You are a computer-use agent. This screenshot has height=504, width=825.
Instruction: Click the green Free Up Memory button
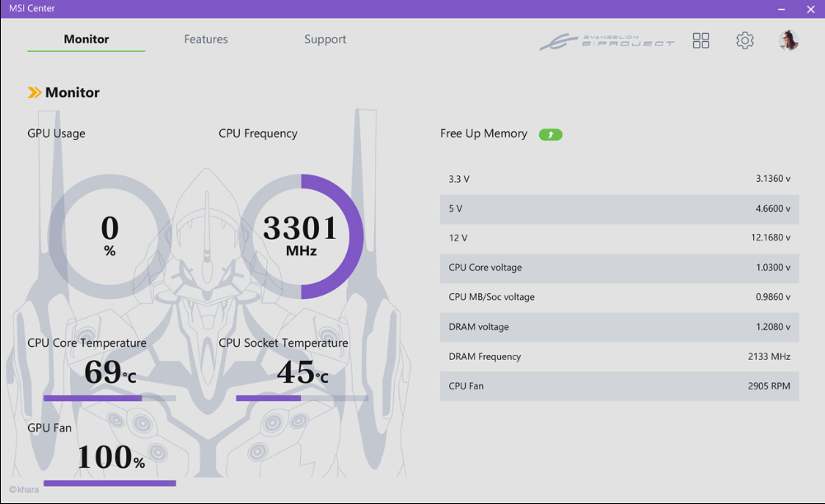(x=551, y=134)
